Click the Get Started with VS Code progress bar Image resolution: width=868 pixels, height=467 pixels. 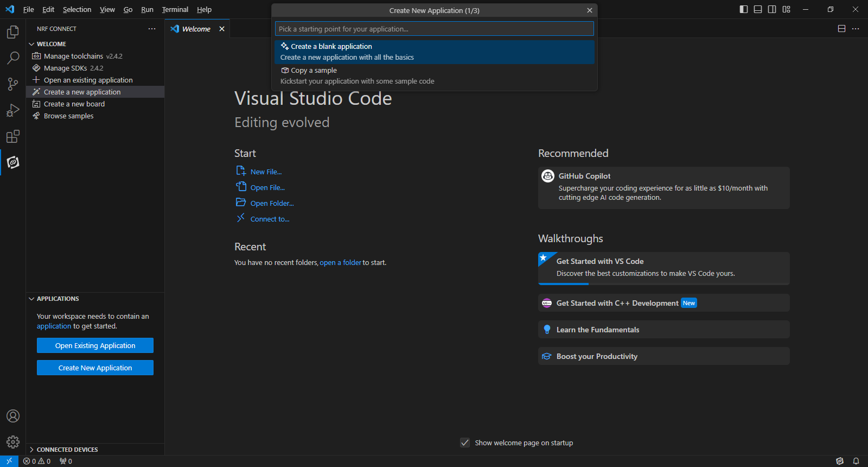click(x=563, y=283)
